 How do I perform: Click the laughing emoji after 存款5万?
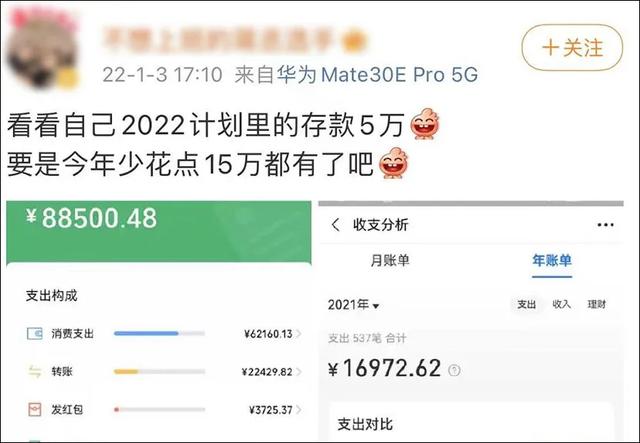[x=424, y=124]
